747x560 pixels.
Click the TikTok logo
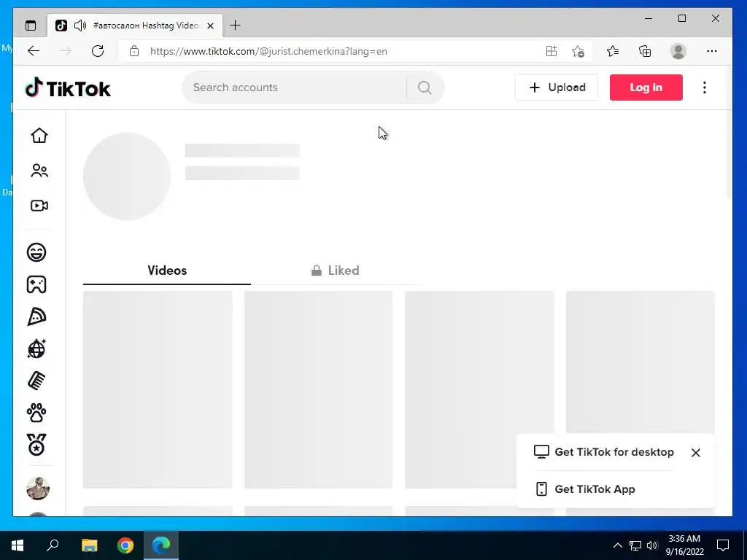pos(68,88)
